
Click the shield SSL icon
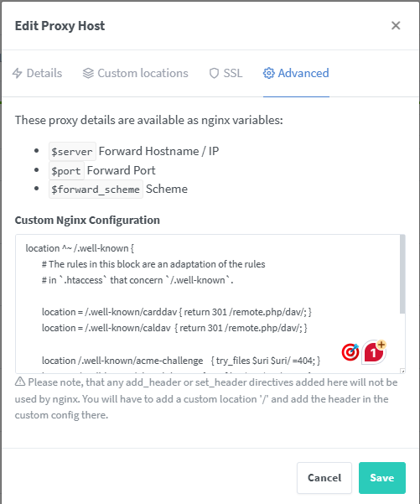click(x=214, y=73)
